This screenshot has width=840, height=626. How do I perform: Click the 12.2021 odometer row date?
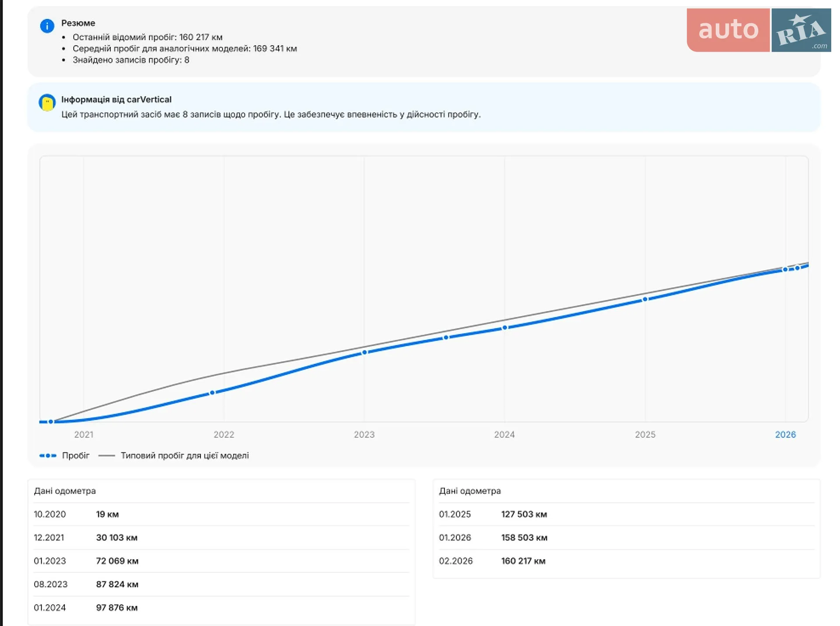click(x=49, y=538)
